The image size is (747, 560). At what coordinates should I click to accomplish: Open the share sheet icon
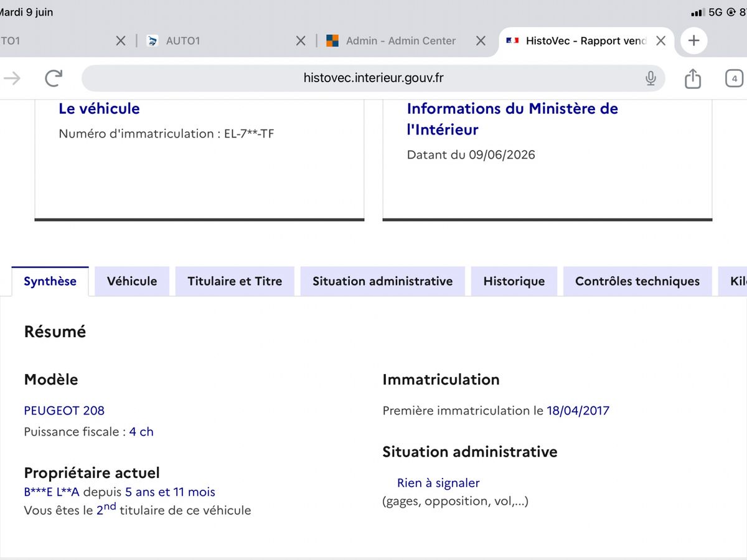coord(693,78)
